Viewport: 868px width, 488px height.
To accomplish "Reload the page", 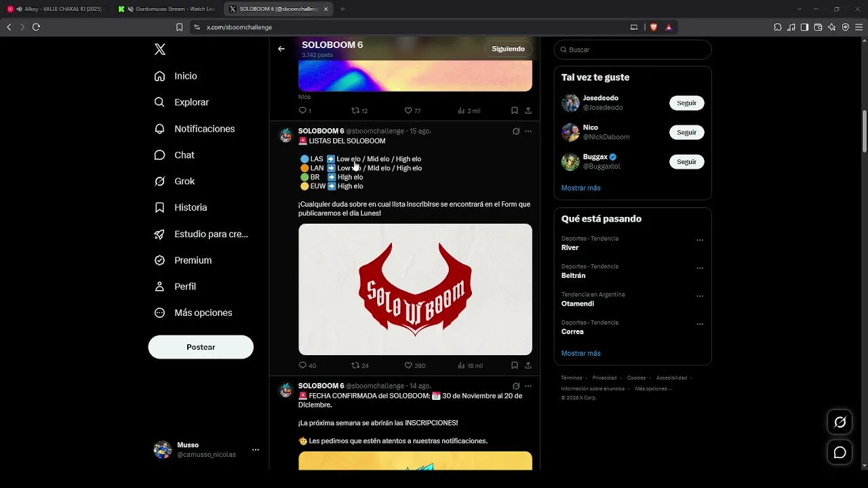I will (x=36, y=27).
